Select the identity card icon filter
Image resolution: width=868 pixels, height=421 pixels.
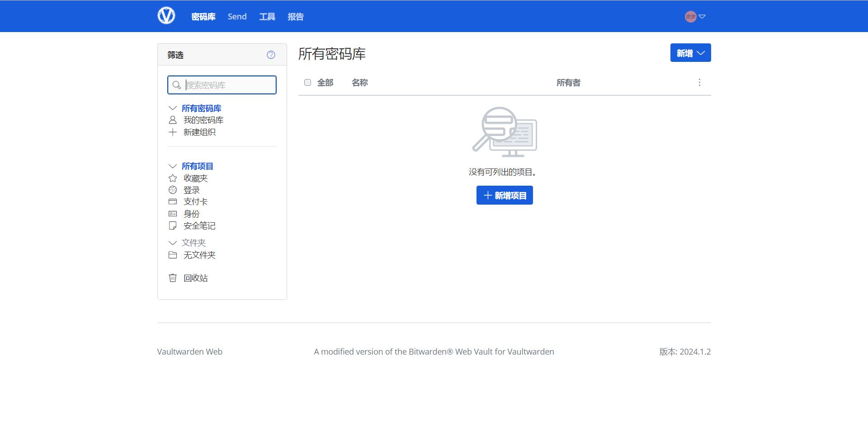[173, 214]
